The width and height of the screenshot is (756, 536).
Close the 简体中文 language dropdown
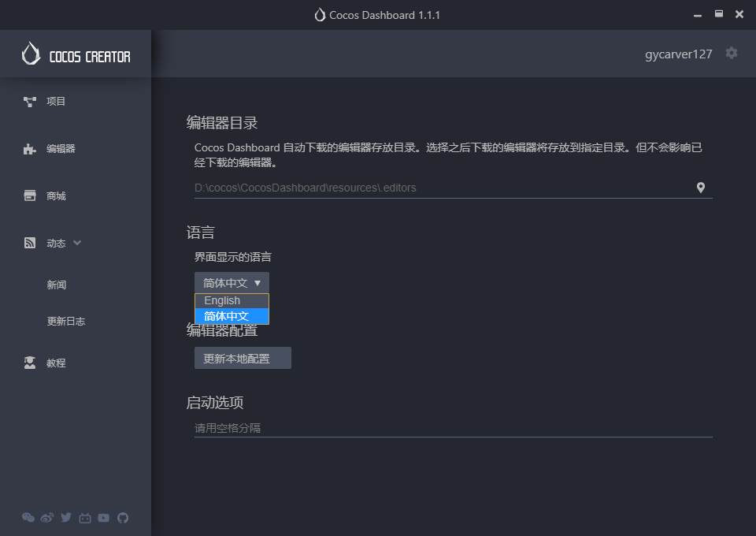(232, 283)
